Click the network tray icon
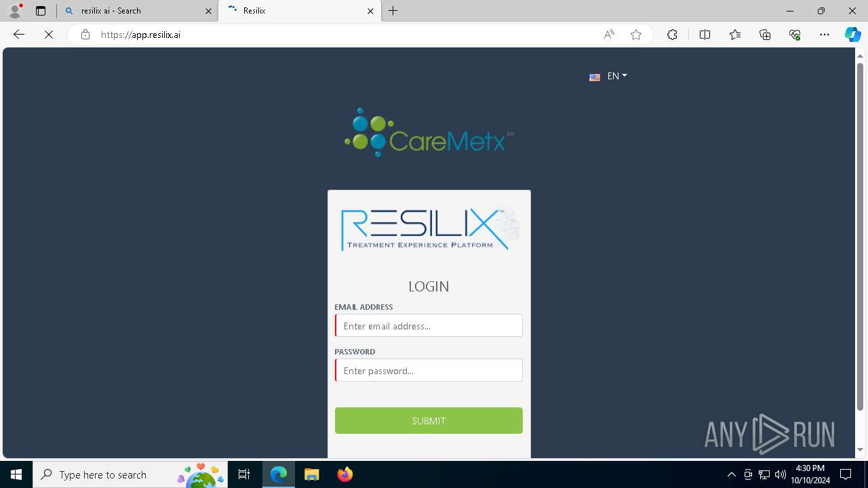Screen dimensions: 868x488 pyautogui.click(x=764, y=474)
